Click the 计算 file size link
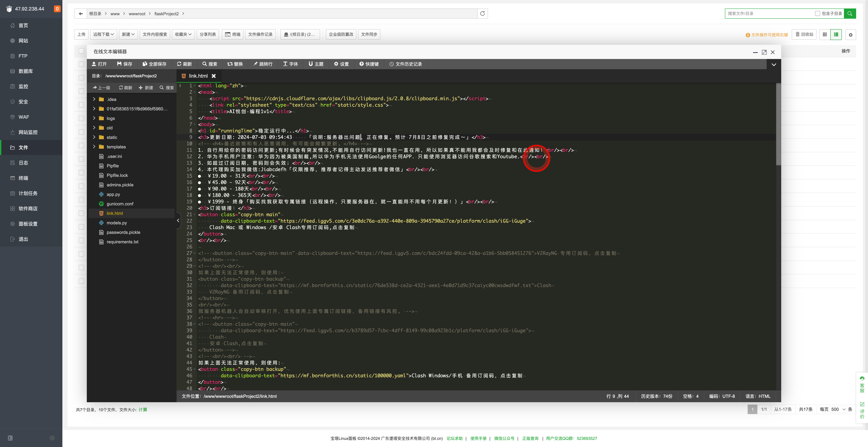 coord(143,410)
